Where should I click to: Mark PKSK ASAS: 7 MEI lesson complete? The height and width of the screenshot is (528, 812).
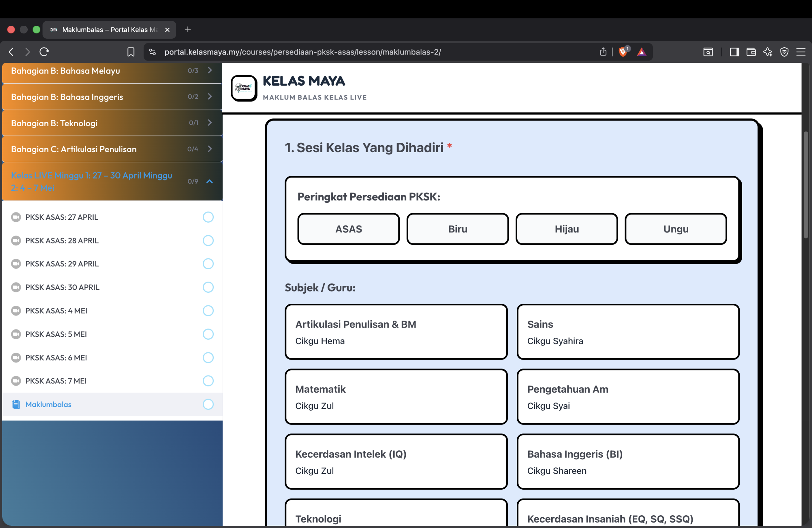point(208,381)
